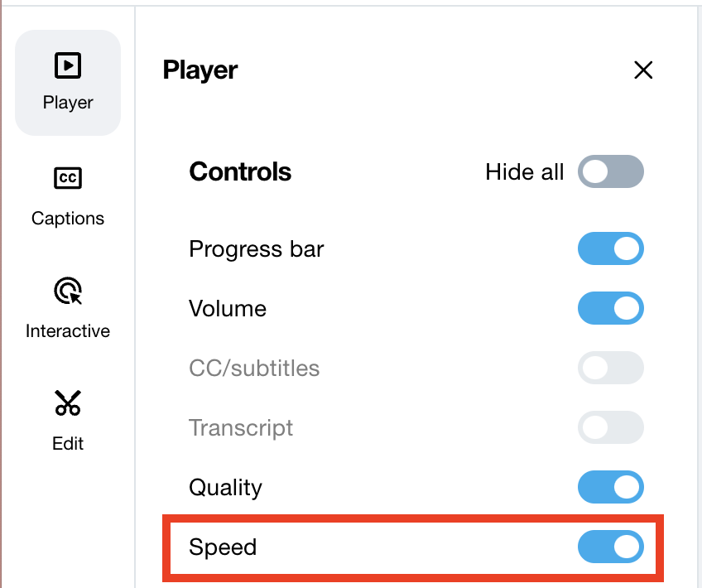Click the Player panel title text
The height and width of the screenshot is (588, 702).
(199, 70)
